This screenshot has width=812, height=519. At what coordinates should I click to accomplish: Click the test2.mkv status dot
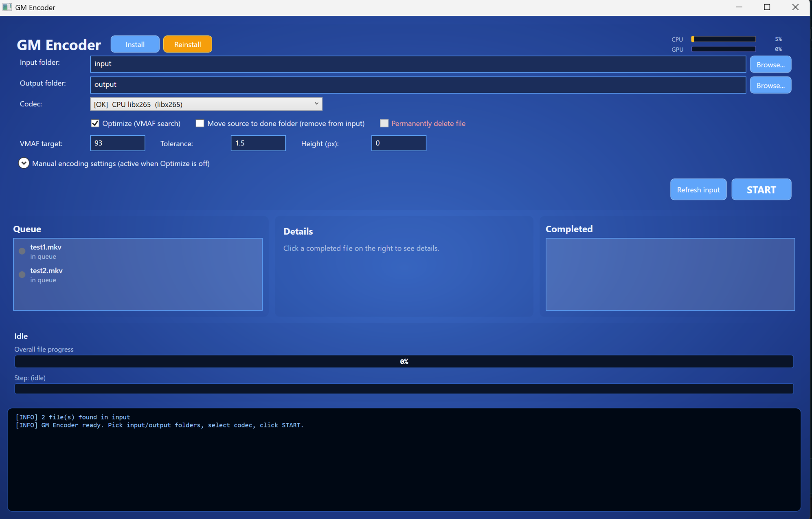(x=22, y=275)
